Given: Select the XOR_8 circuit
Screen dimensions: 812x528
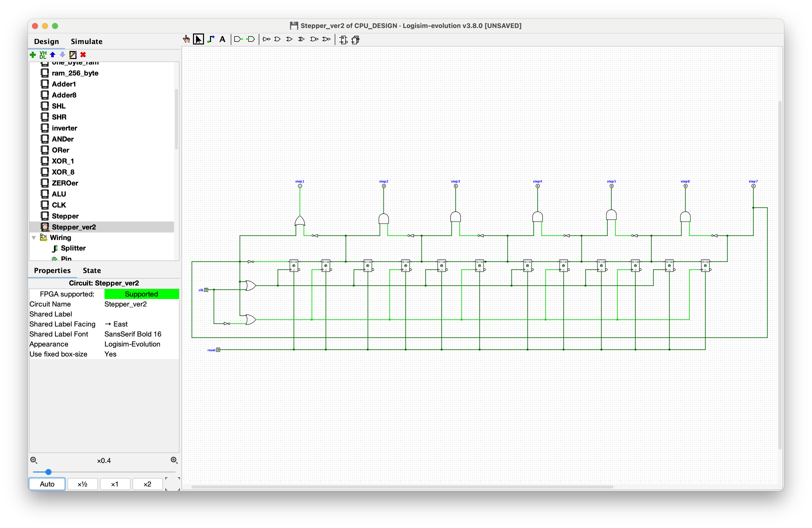Looking at the screenshot, I should (63, 172).
